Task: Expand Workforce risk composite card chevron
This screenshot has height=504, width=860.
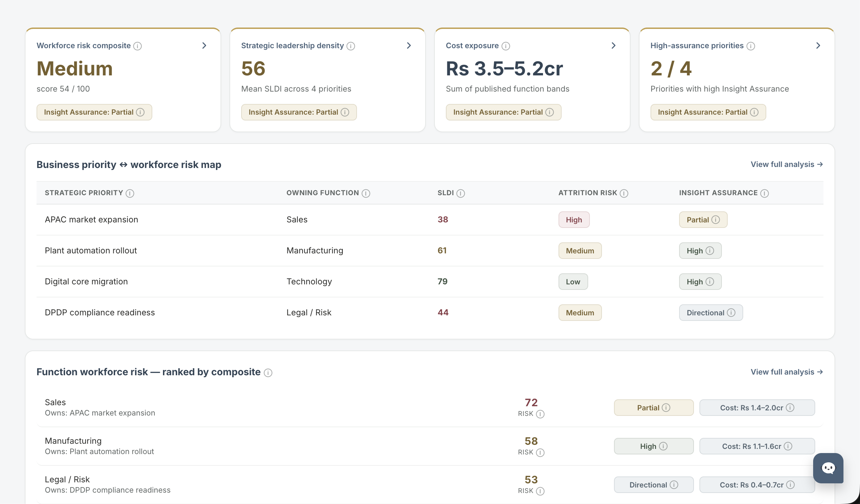Action: coord(204,45)
